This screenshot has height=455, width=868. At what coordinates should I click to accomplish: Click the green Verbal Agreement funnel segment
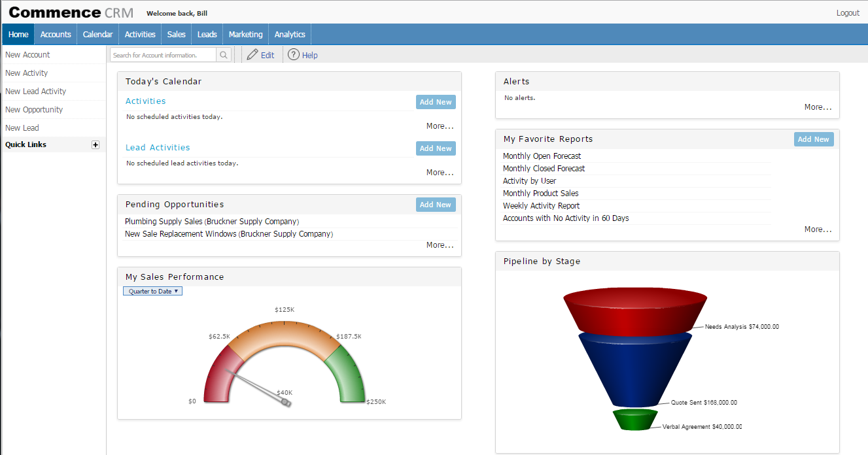(635, 420)
